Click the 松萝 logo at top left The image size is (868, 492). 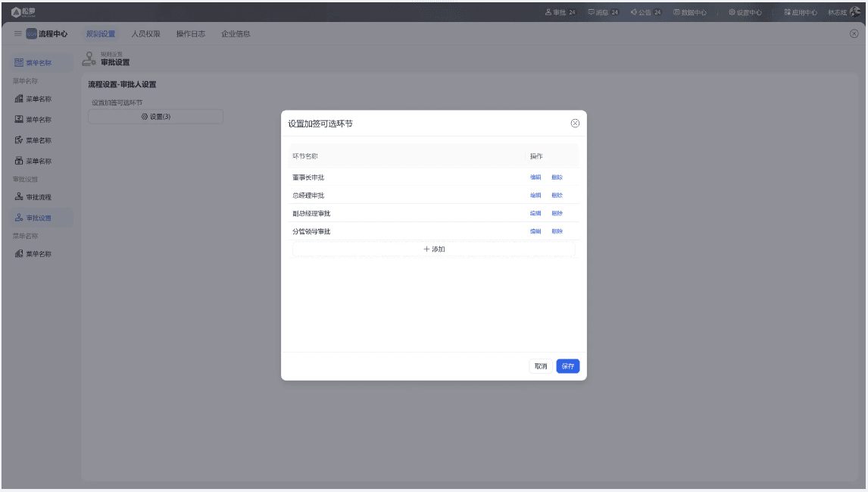[x=23, y=11]
